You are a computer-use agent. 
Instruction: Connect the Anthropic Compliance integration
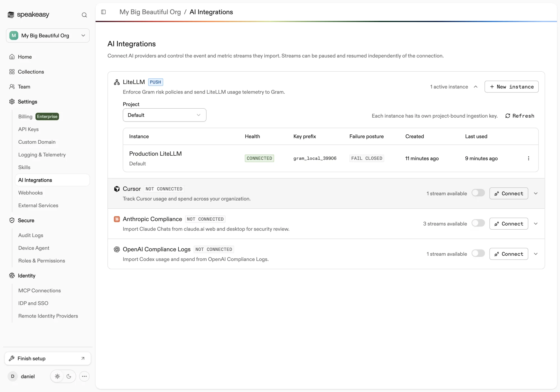[x=509, y=224]
